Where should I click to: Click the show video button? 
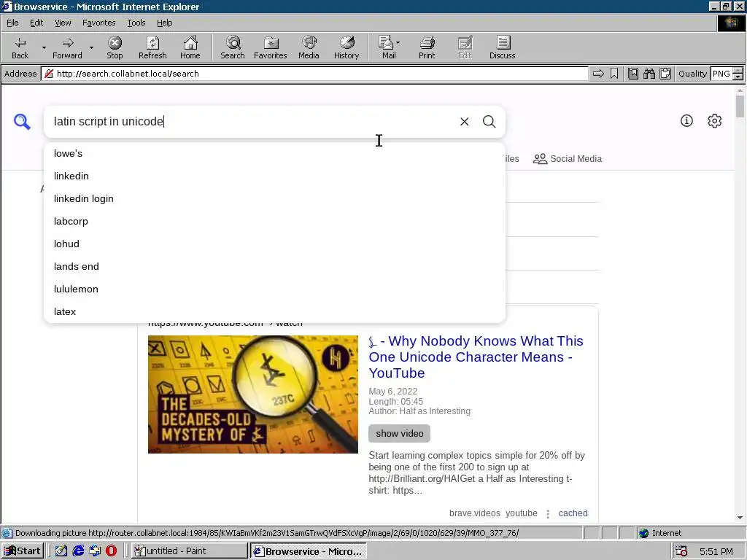[x=399, y=433]
